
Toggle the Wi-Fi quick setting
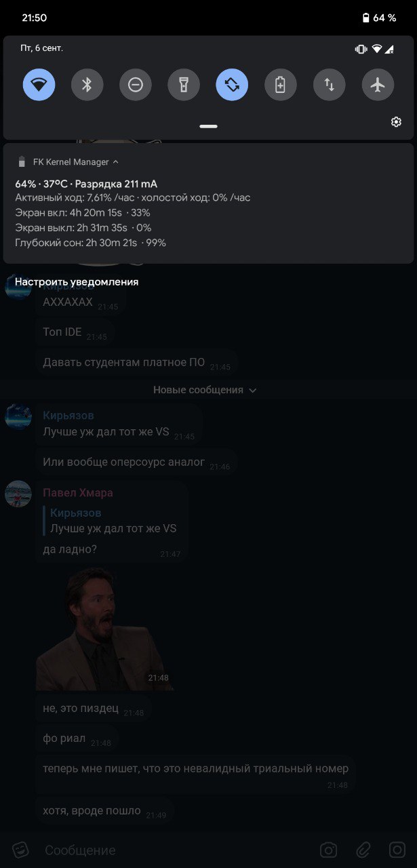pyautogui.click(x=39, y=85)
